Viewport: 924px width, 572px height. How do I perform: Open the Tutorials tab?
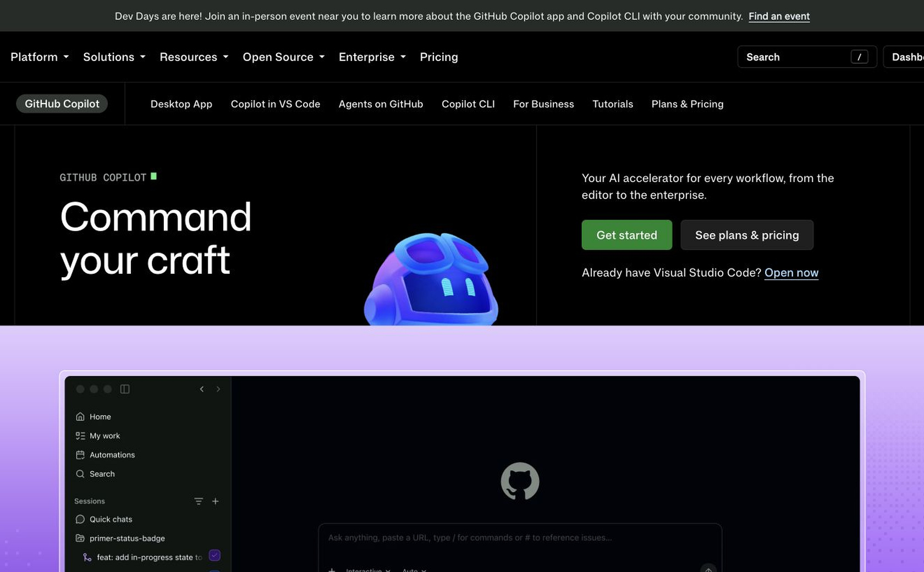(613, 104)
